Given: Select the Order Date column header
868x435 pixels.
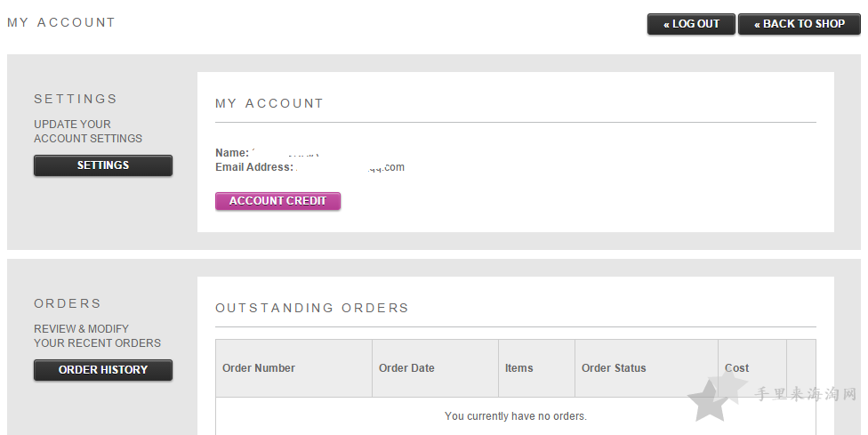Looking at the screenshot, I should point(406,368).
